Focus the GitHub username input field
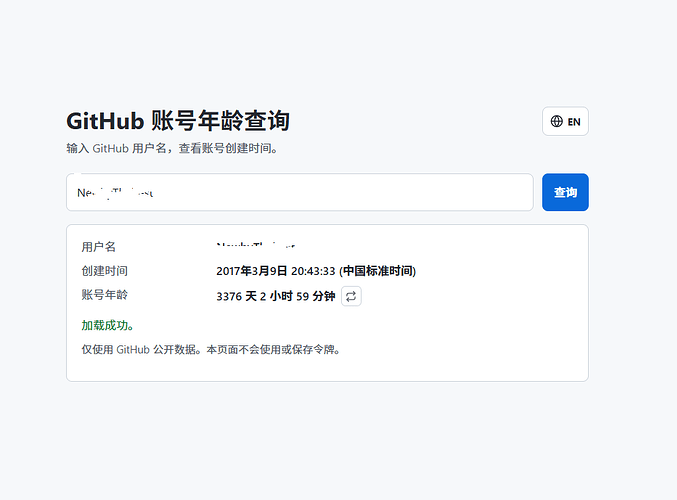This screenshot has height=500, width=677. (x=300, y=192)
